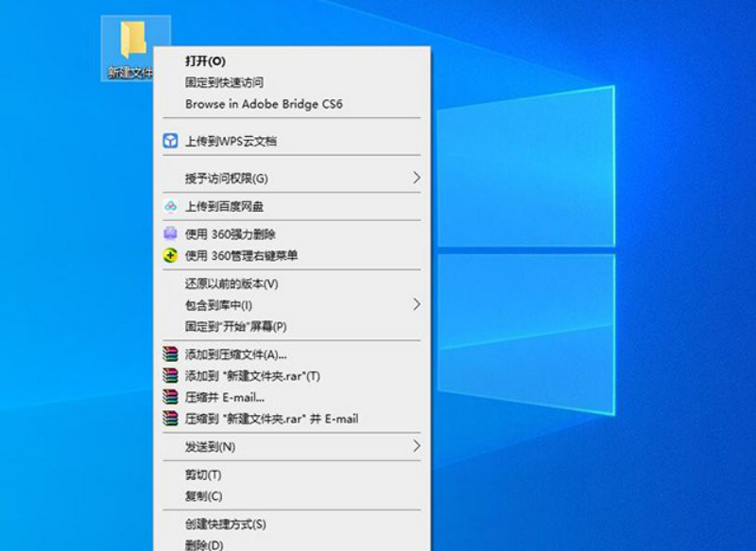Click the 360 force delete icon
Screen dimensions: 756x551
click(170, 233)
